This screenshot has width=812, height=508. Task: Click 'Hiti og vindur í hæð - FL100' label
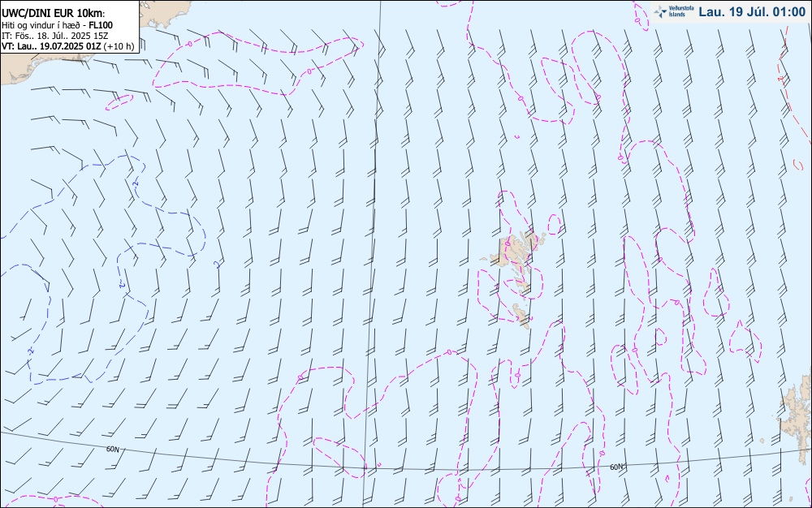[57, 25]
